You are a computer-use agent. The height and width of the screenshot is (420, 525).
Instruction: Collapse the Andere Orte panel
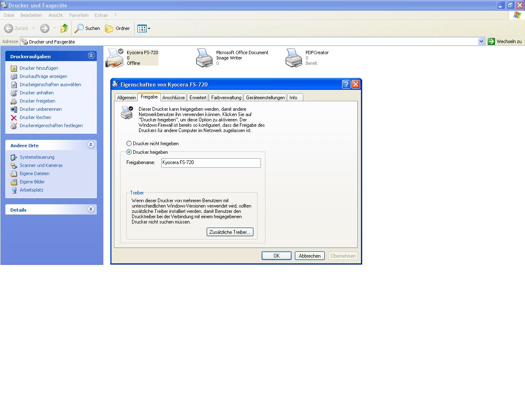(91, 145)
